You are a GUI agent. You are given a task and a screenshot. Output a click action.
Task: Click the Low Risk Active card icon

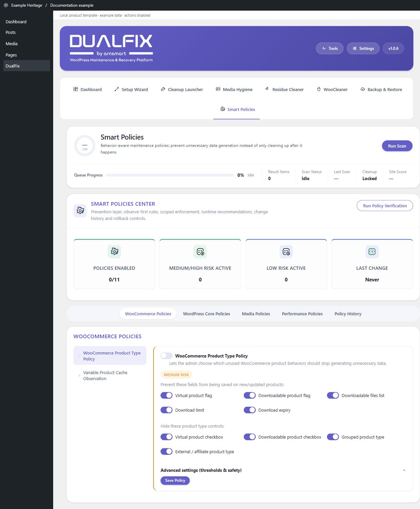286,252
